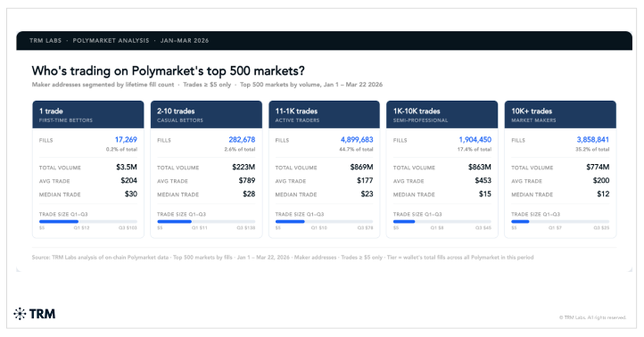The width and height of the screenshot is (644, 337).
Task: Click the Casual Bettors trade size bar
Action: point(206,222)
